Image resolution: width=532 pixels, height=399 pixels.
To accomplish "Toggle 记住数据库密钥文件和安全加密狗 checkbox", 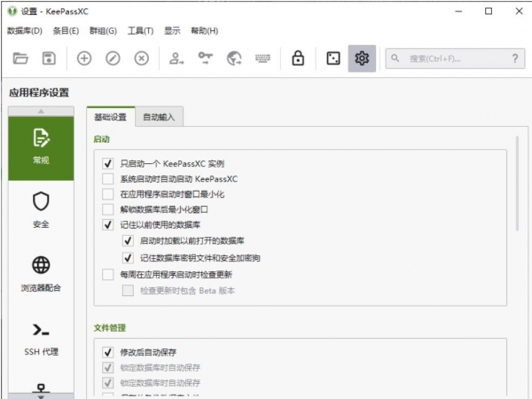I will pyautogui.click(x=128, y=258).
